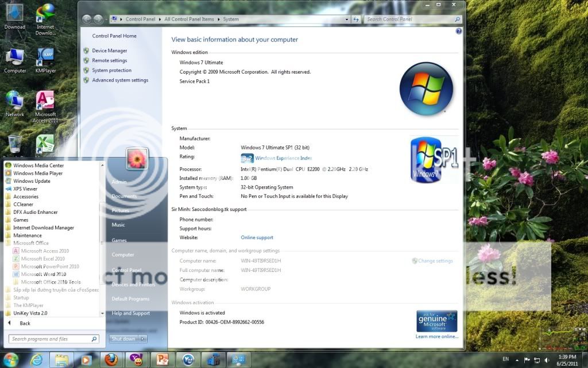Click Learn more online link
The width and height of the screenshot is (588, 368).
coord(437,336)
